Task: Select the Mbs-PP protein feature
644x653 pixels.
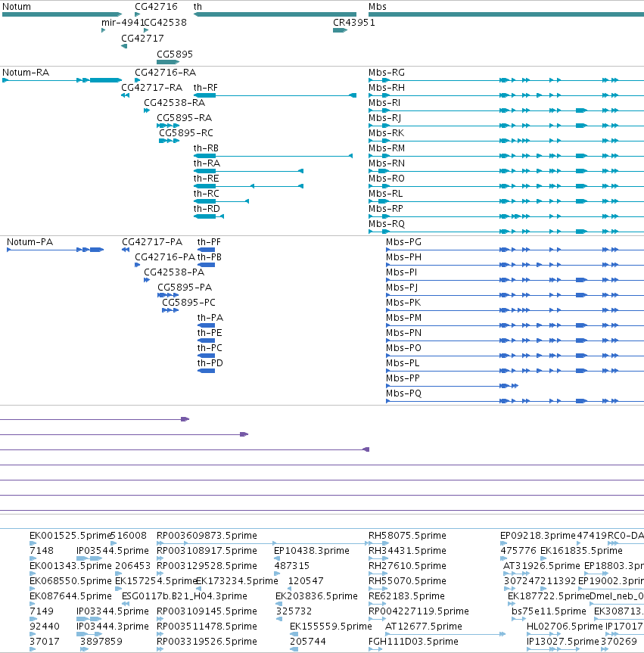Action: point(452,386)
